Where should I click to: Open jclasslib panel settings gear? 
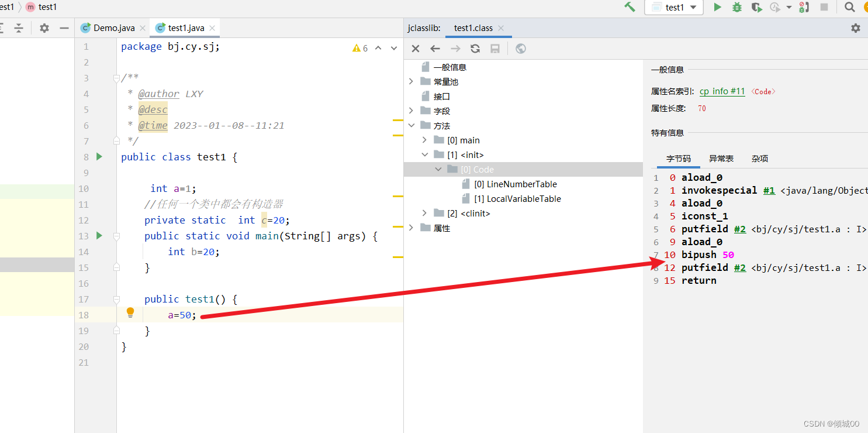[x=856, y=28]
